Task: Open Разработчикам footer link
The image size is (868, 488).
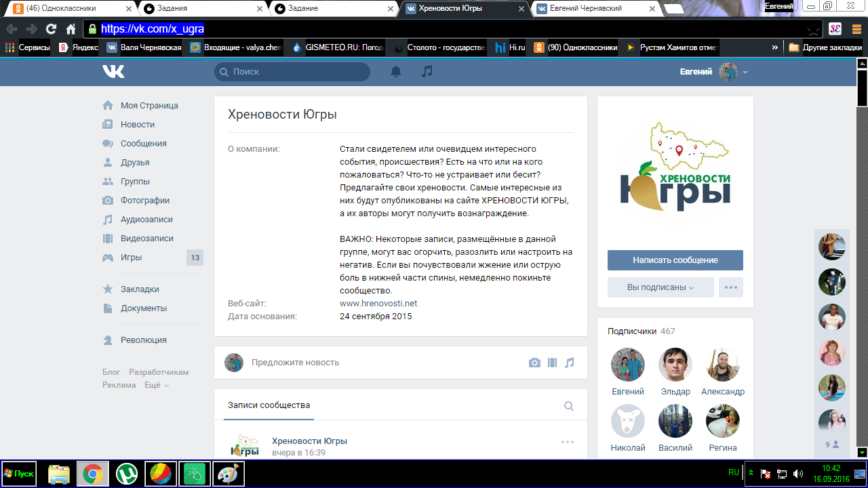Action: coord(159,372)
